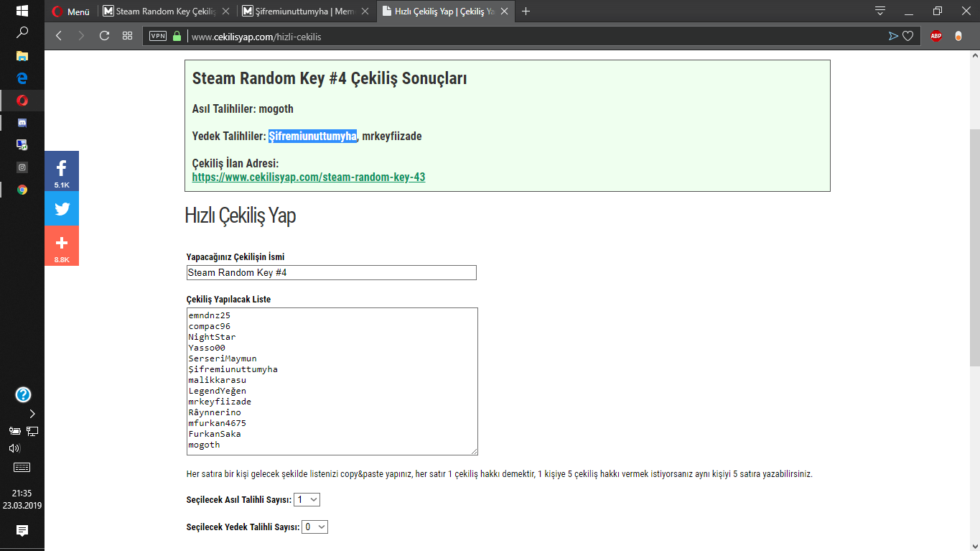The image size is (980, 551).
Task: Go forward to the next page
Action: 81,36
